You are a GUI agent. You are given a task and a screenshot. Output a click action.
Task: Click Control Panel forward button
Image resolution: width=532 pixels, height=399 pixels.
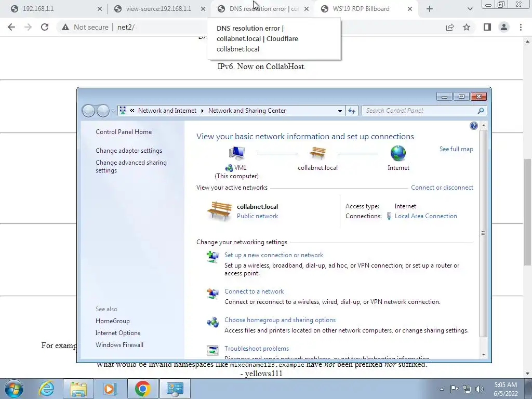pos(103,111)
